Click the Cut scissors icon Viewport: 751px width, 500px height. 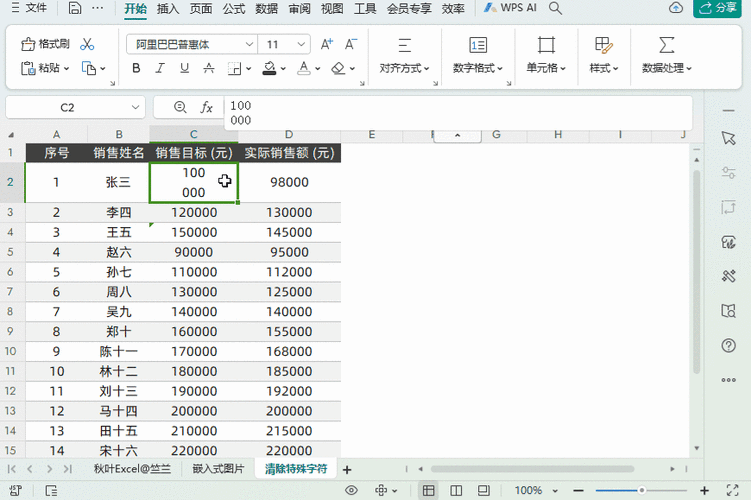tap(87, 44)
